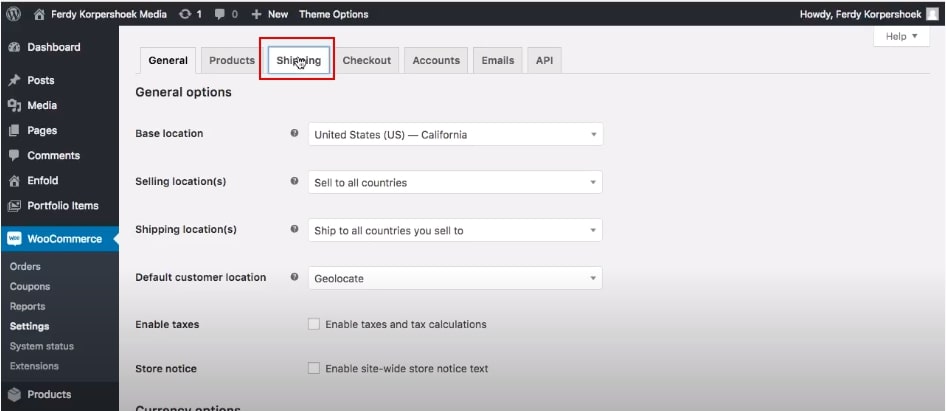This screenshot has width=946, height=411.
Task: Switch to the Accounts tab
Action: coord(436,60)
